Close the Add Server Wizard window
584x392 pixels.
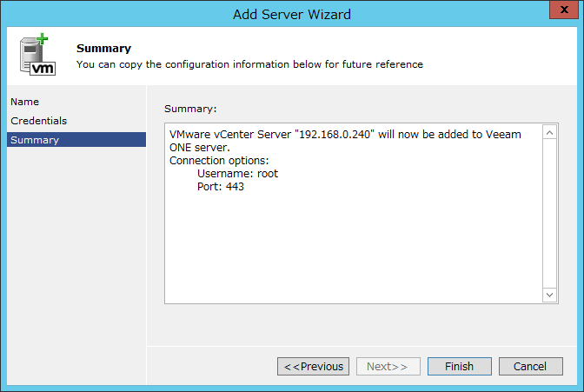click(564, 10)
